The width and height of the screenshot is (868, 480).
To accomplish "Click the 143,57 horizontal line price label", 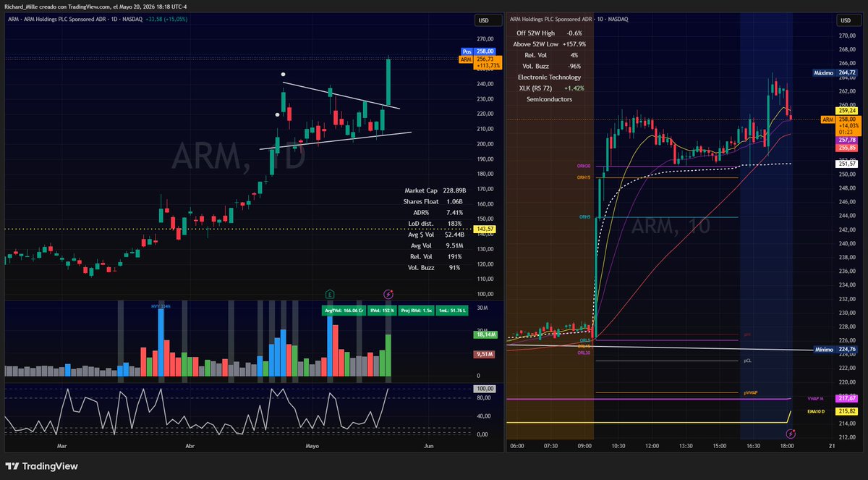I will (485, 229).
